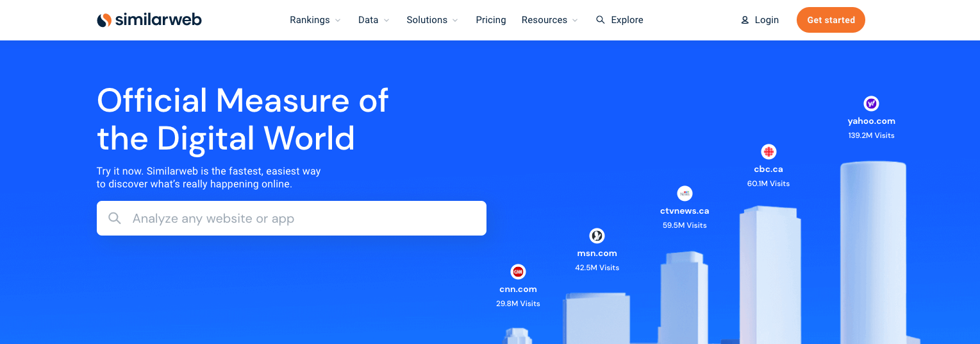Click the search magnifier in Analyze field
Screen dimensions: 980x344
pyautogui.click(x=115, y=218)
